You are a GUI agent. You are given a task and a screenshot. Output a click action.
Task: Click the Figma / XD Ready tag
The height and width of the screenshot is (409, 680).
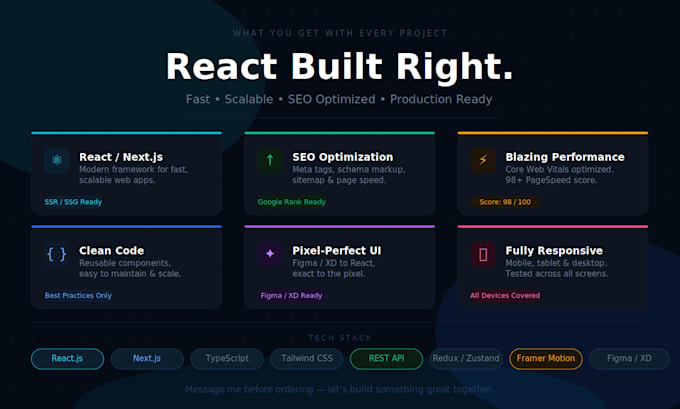(291, 296)
